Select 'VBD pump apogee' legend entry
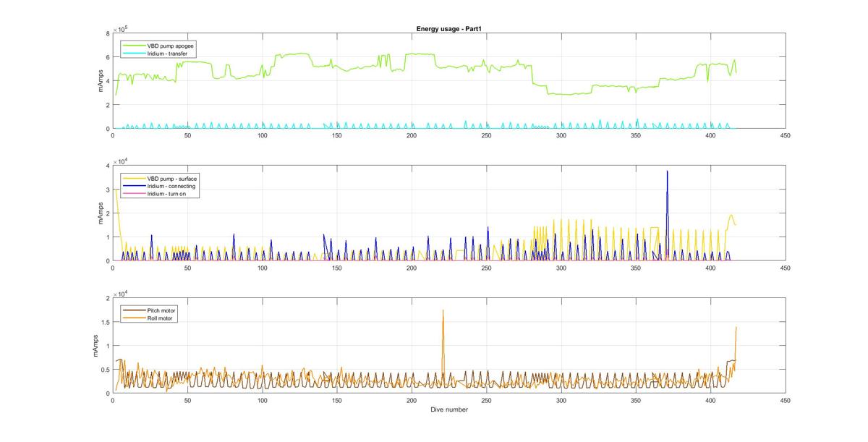 tap(157, 46)
